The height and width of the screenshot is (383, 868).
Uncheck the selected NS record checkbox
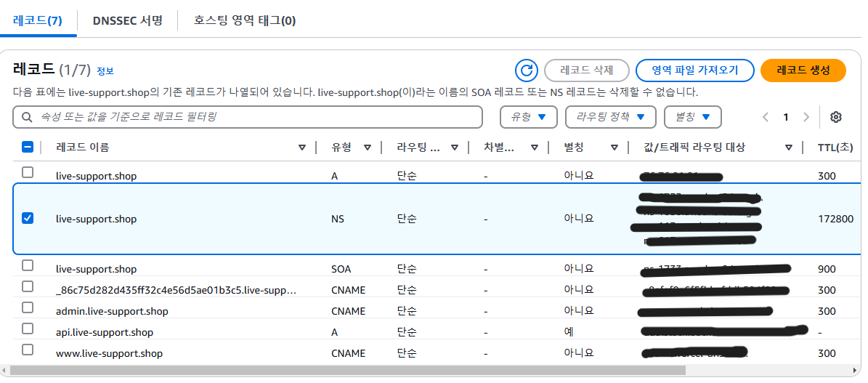point(28,218)
